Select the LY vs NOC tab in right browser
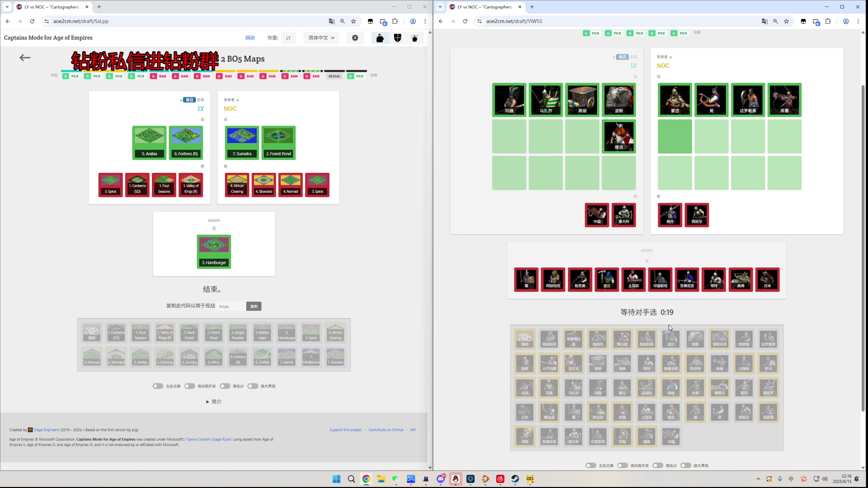The width and height of the screenshot is (868, 488). (x=486, y=7)
